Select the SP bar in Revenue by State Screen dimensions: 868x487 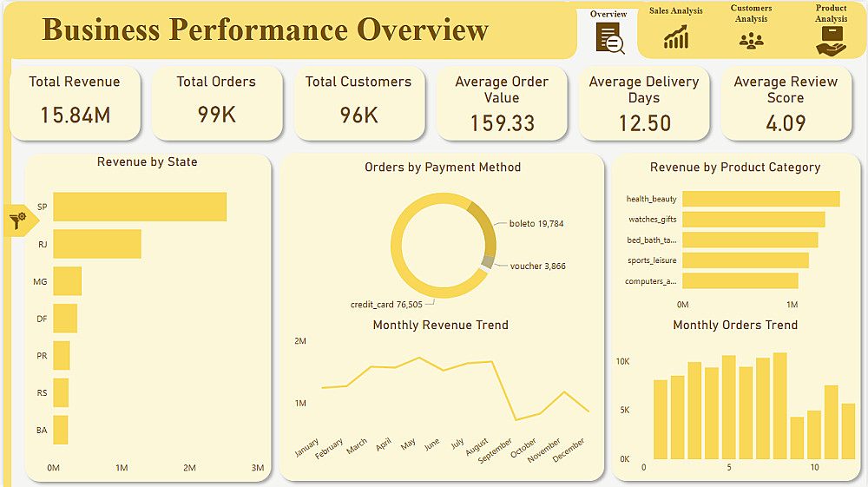[x=140, y=207]
